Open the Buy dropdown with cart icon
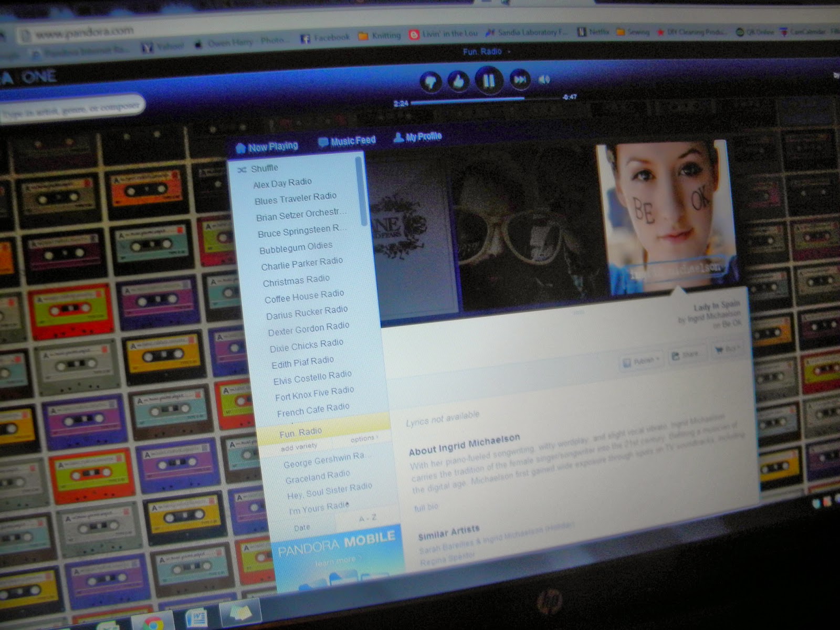Screen dimensions: 840x630 [x=727, y=349]
